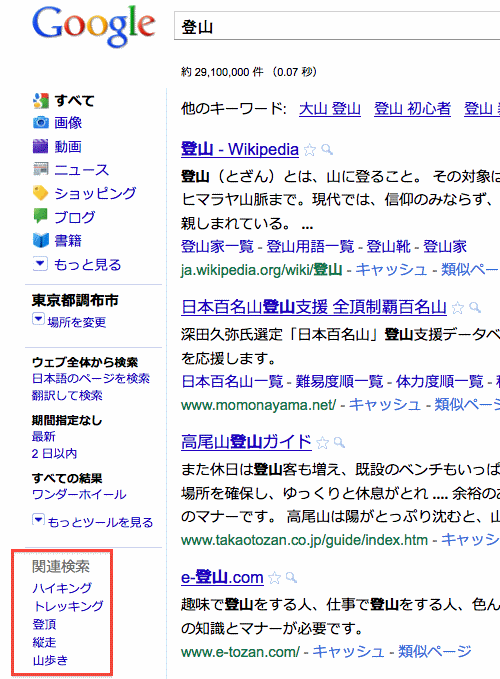Click the 東京都調布市 location heading
Viewport: 500px width, 679px height.
point(75,300)
